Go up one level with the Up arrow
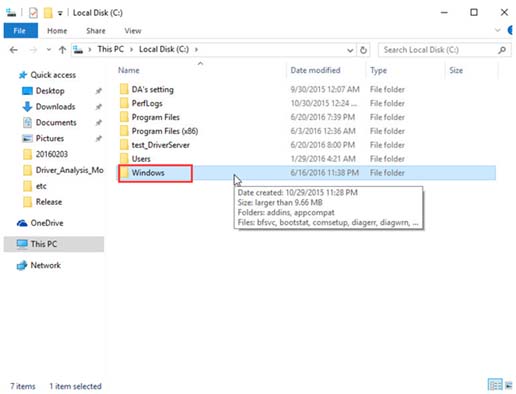 [62, 50]
